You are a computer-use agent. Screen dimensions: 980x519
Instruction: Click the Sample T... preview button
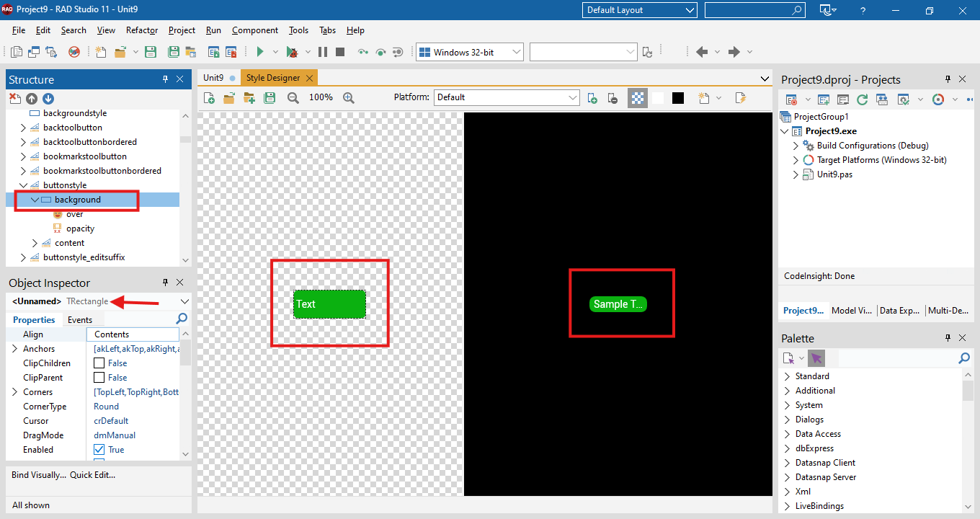point(618,304)
